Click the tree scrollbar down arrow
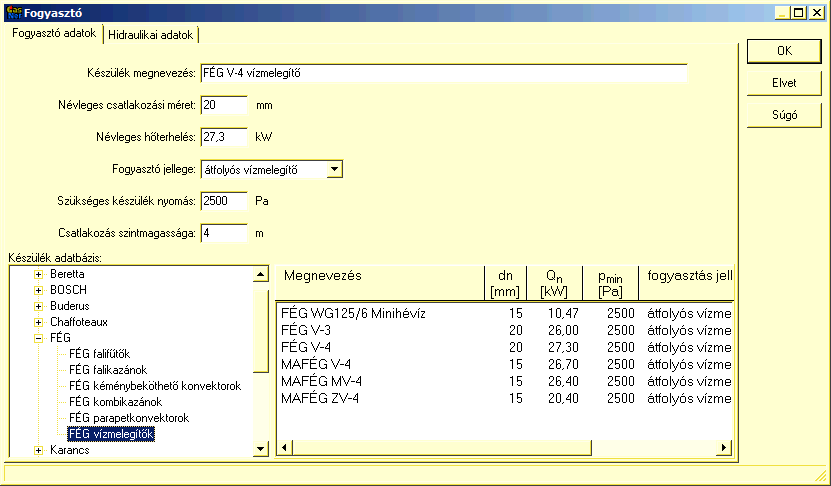The height and width of the screenshot is (486, 831). tap(260, 449)
